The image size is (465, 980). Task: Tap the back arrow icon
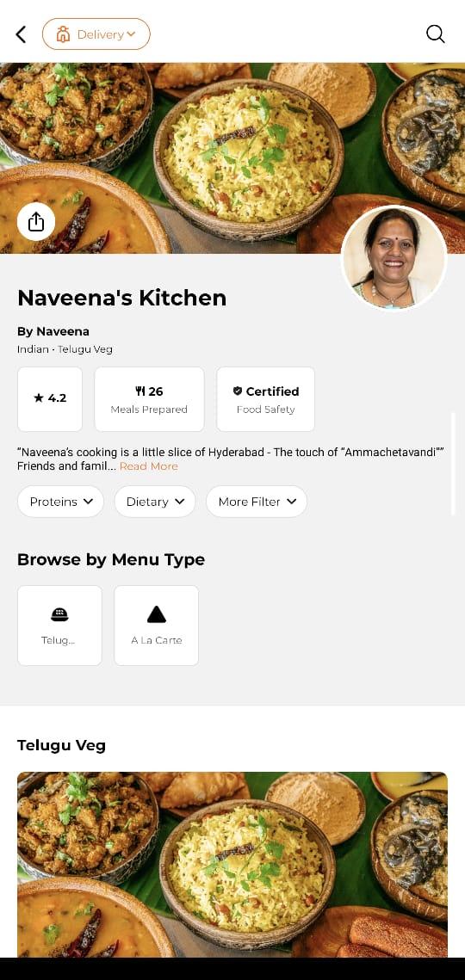pos(22,34)
